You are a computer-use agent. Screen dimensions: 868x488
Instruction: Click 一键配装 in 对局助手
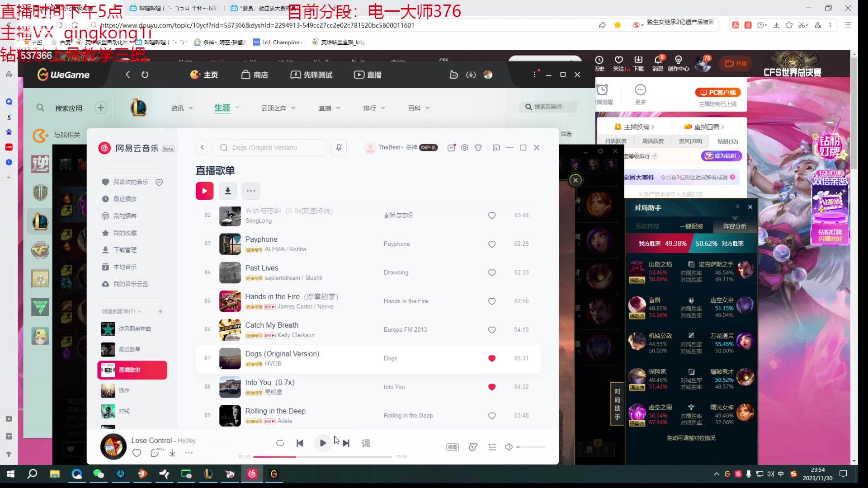pos(691,226)
